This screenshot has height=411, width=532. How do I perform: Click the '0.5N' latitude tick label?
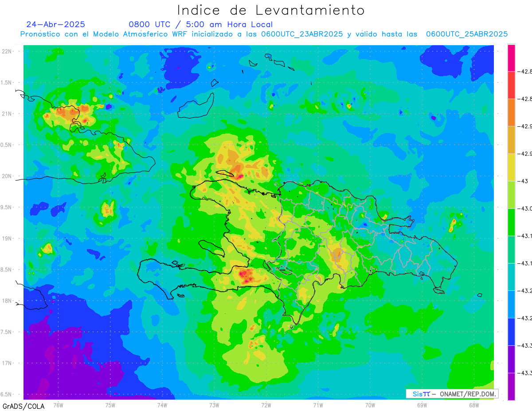7,145
